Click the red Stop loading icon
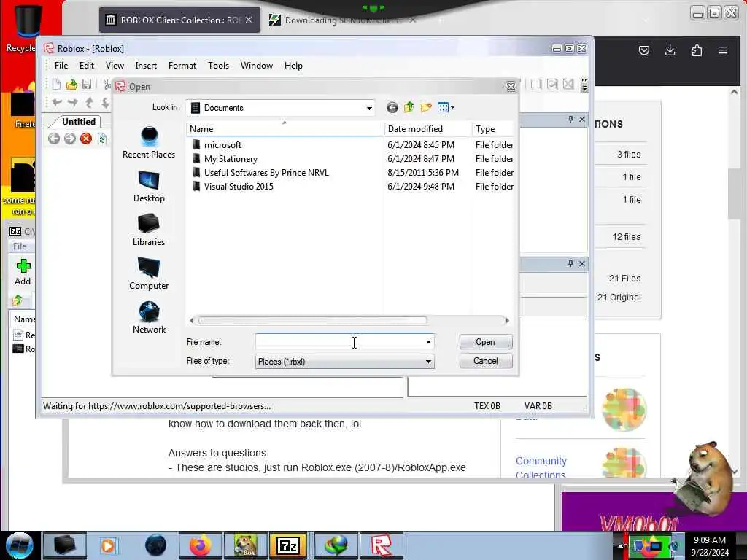747x560 pixels. (86, 139)
